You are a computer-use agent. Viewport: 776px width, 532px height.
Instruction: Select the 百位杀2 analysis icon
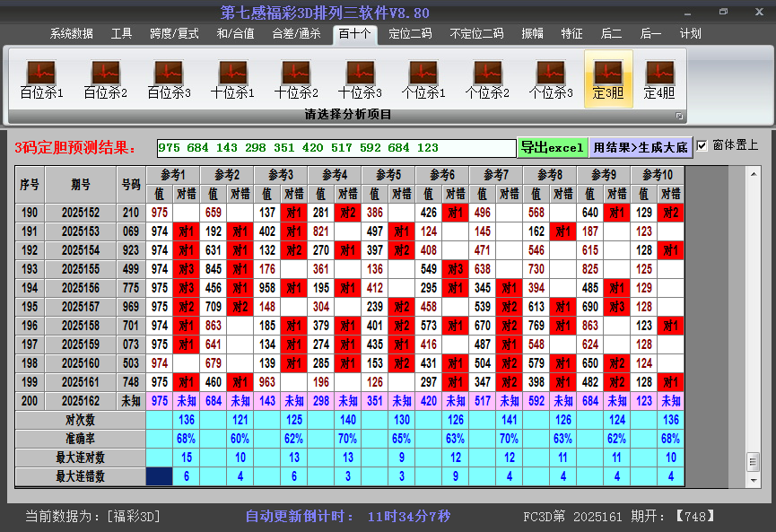[x=106, y=79]
